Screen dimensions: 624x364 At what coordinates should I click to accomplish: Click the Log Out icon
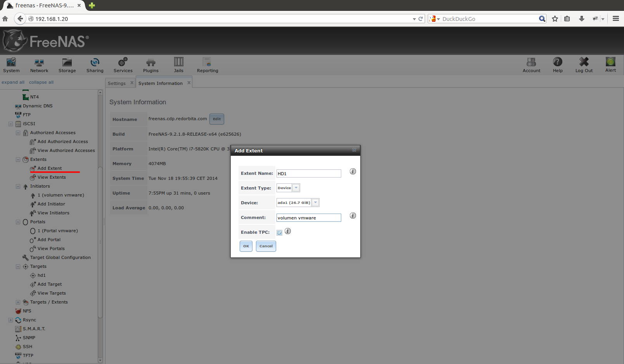coord(584,62)
